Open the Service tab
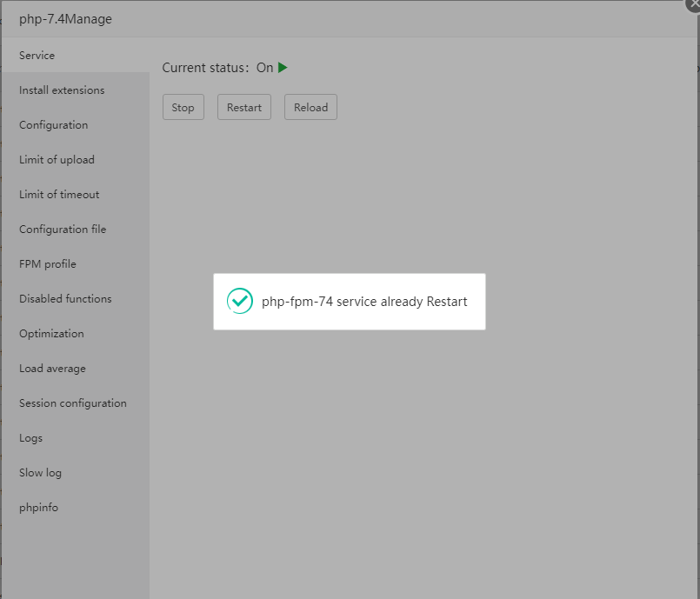The image size is (700, 599). coord(75,56)
